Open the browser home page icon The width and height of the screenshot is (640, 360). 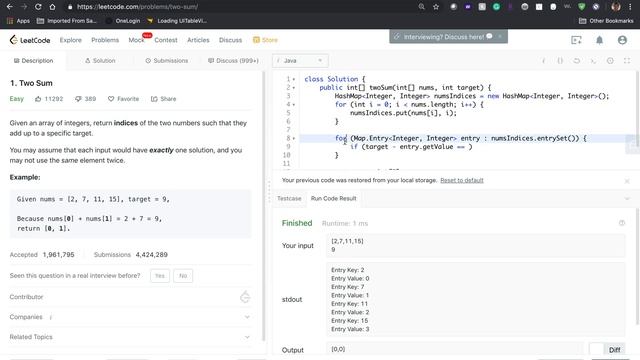click(x=52, y=7)
